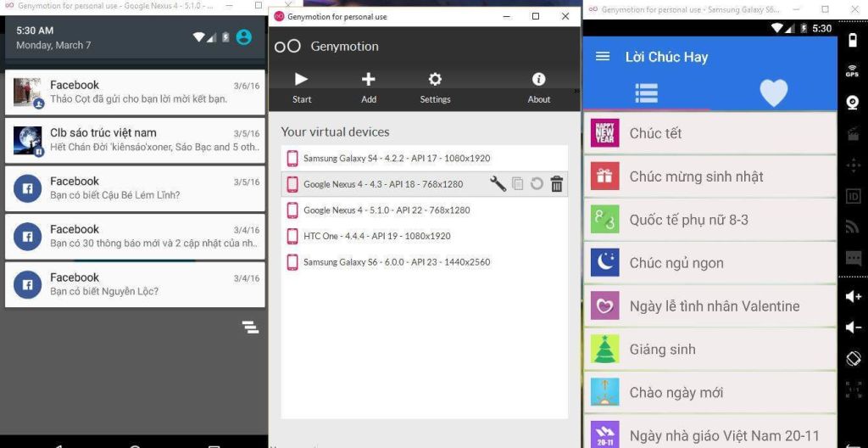Open the About info icon
Screen dimensions: 868x448
[538, 79]
